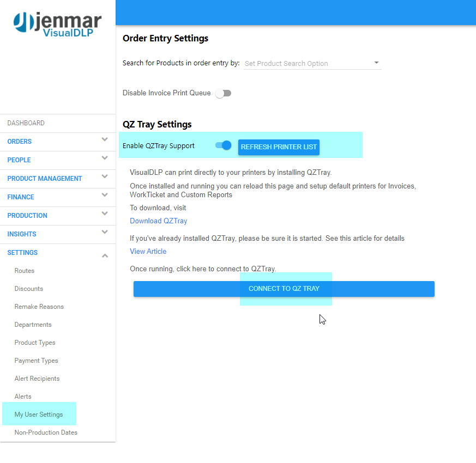
Task: Go to Discounts settings
Action: pyautogui.click(x=29, y=289)
